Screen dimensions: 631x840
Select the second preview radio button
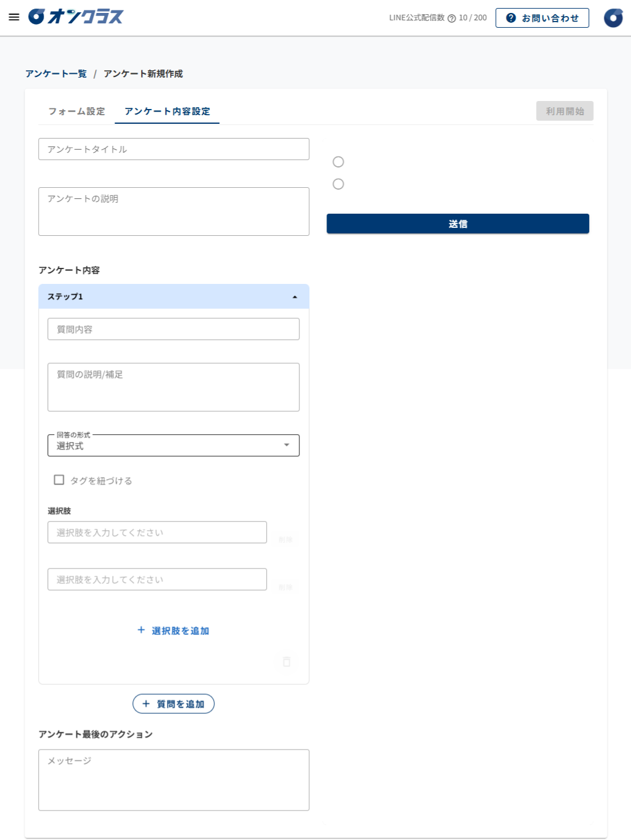[338, 184]
